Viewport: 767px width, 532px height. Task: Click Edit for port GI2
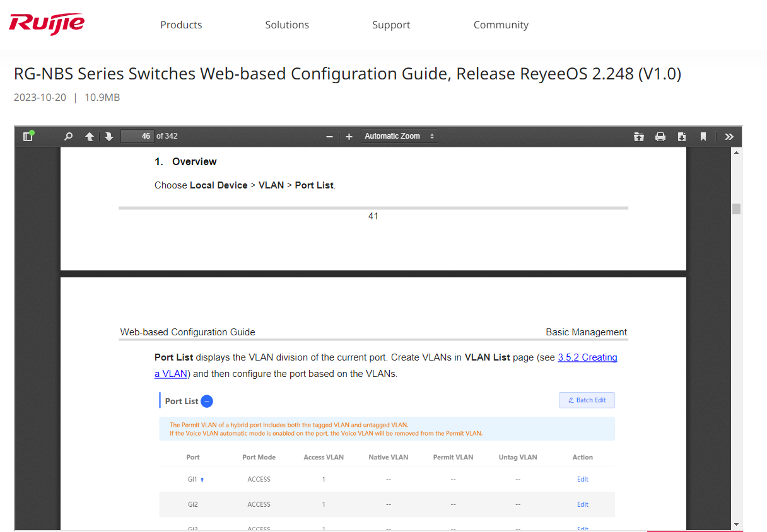tap(582, 504)
